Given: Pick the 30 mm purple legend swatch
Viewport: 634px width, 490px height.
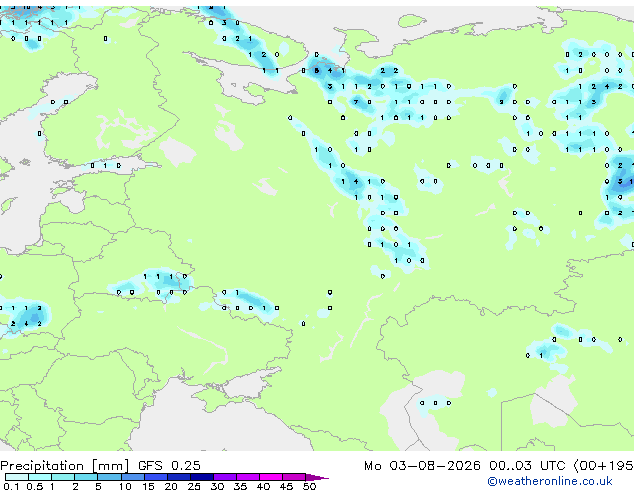Looking at the screenshot, I should 224,477.
